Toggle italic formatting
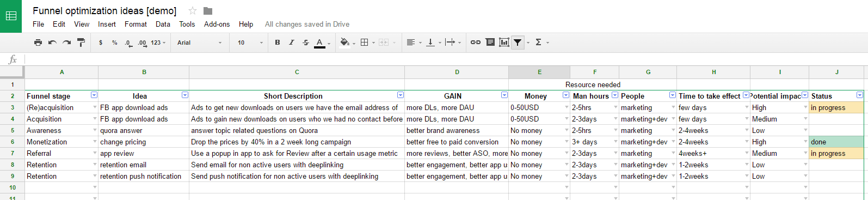The image size is (868, 200). point(292,43)
